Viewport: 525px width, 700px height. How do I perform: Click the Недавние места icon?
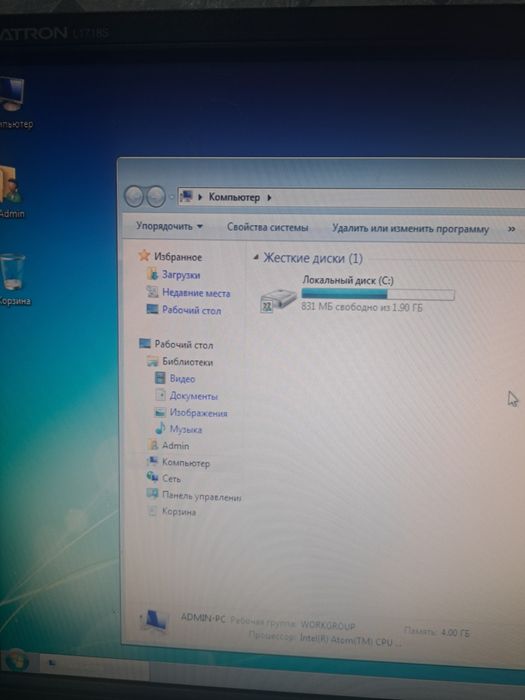click(152, 292)
